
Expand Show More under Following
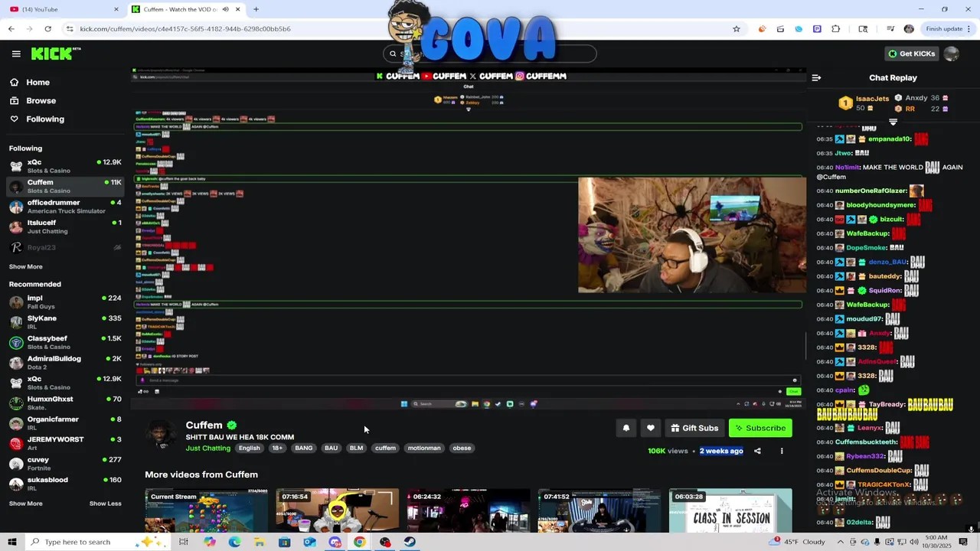point(26,266)
